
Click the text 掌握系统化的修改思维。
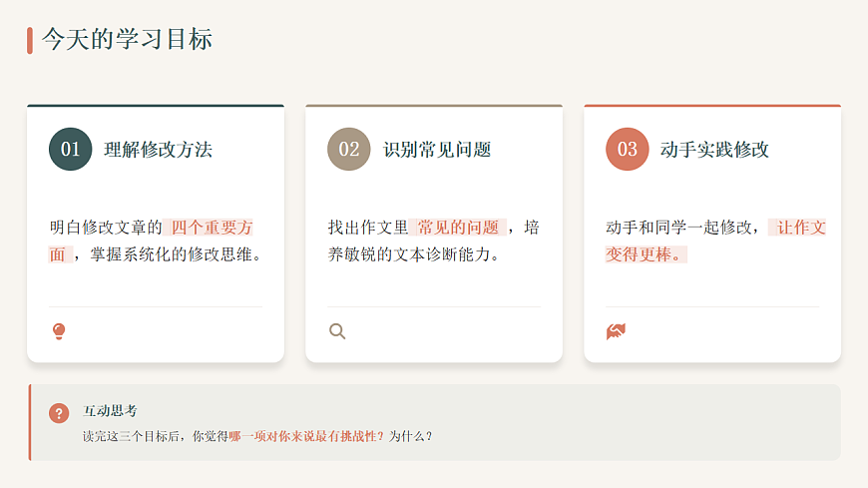click(176, 254)
